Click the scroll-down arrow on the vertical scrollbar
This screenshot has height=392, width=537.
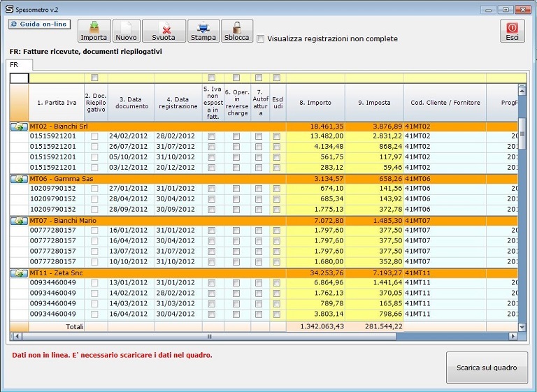522,326
